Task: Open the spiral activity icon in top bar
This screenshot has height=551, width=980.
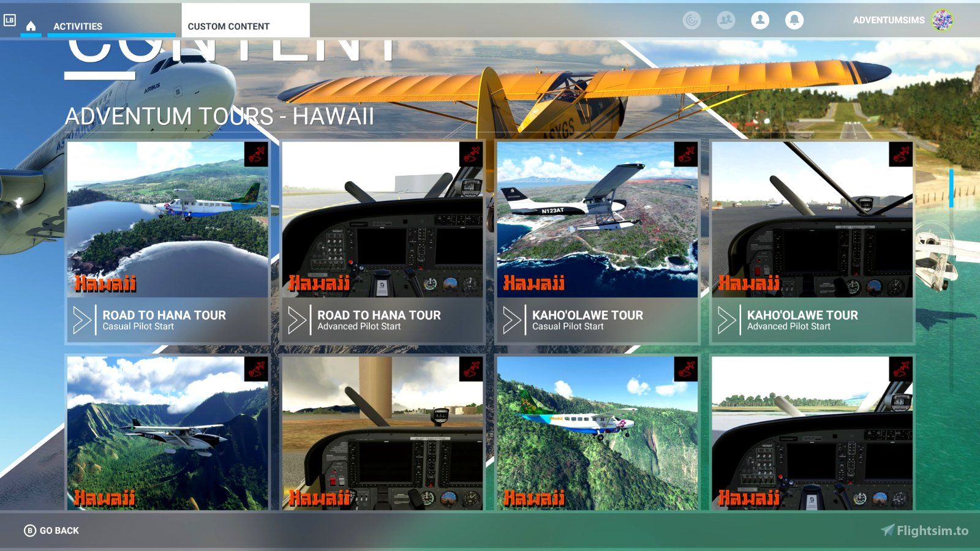Action: tap(692, 20)
